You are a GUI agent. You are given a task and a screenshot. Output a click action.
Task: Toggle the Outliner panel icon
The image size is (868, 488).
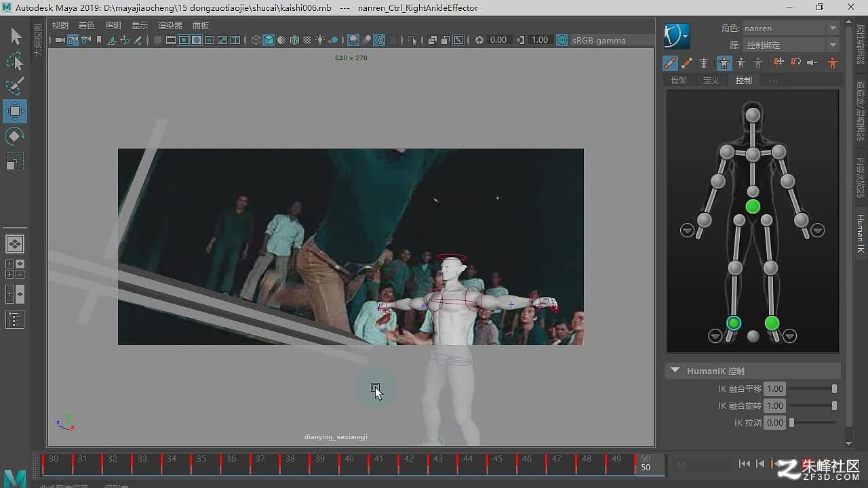15,319
